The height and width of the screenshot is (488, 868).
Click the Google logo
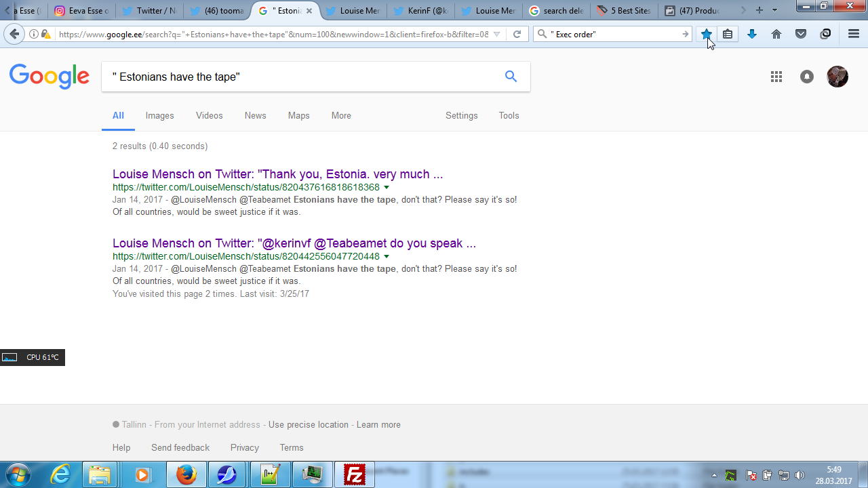[50, 77]
